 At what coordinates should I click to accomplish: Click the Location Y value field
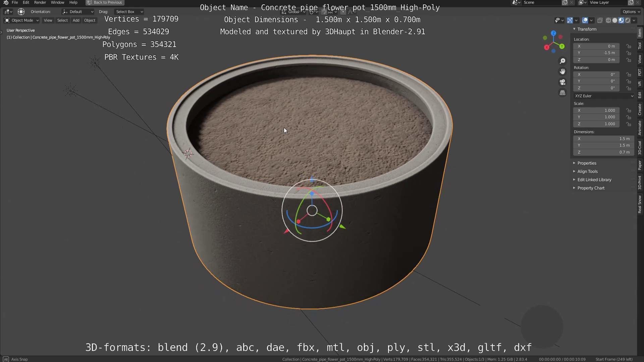click(x=596, y=53)
